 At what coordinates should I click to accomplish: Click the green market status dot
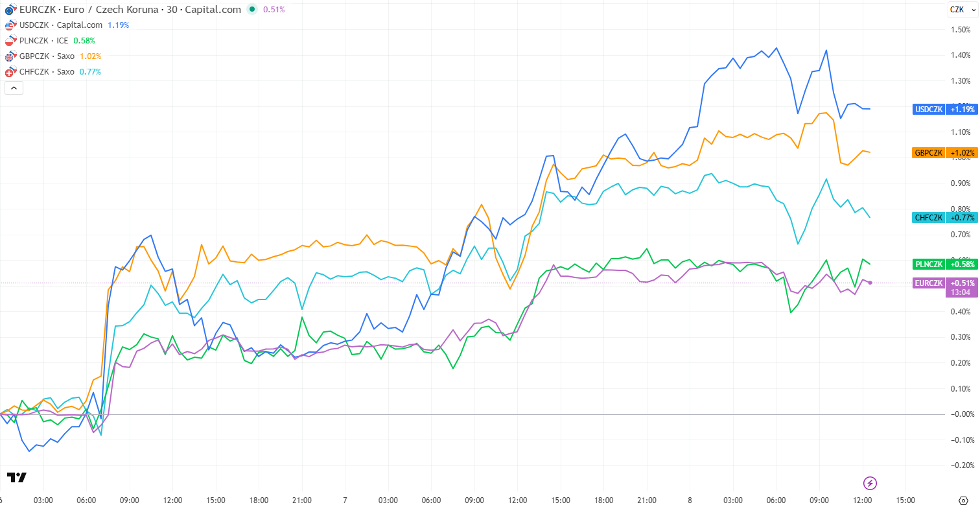pos(252,10)
